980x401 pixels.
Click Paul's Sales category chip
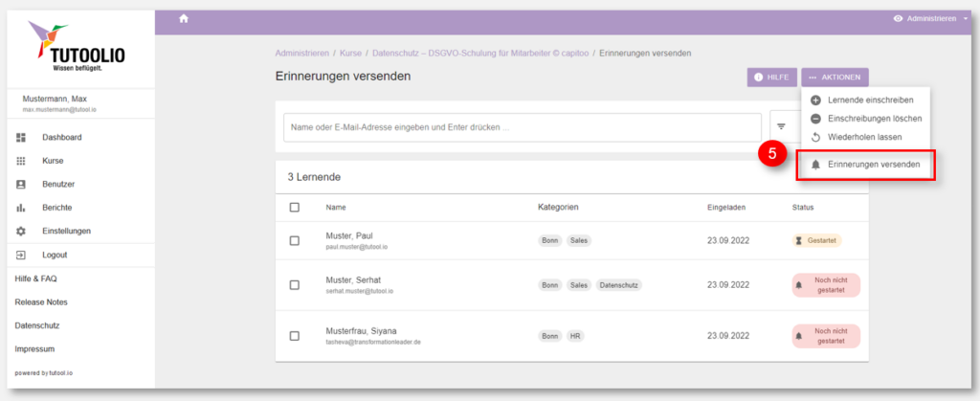click(x=579, y=240)
